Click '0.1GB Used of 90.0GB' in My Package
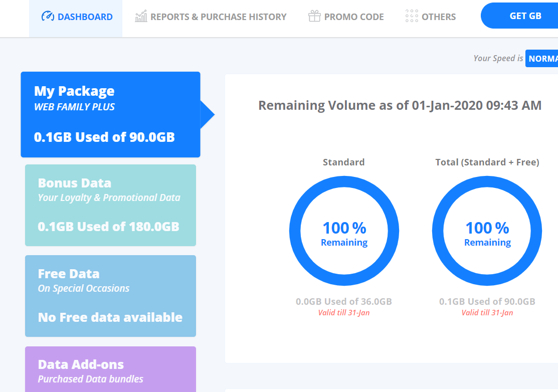The width and height of the screenshot is (558, 392). 104,137
